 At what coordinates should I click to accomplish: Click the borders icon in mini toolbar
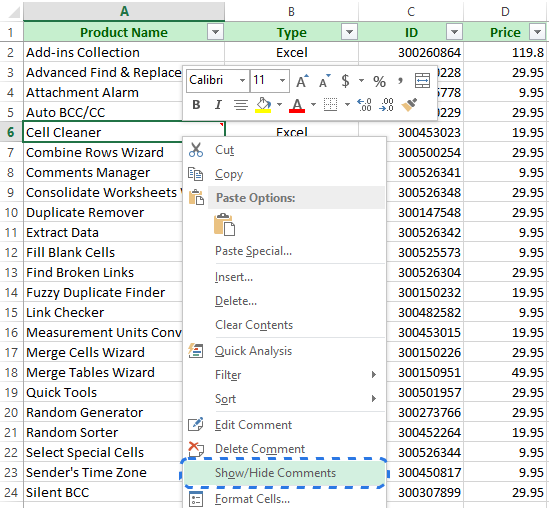[x=330, y=105]
